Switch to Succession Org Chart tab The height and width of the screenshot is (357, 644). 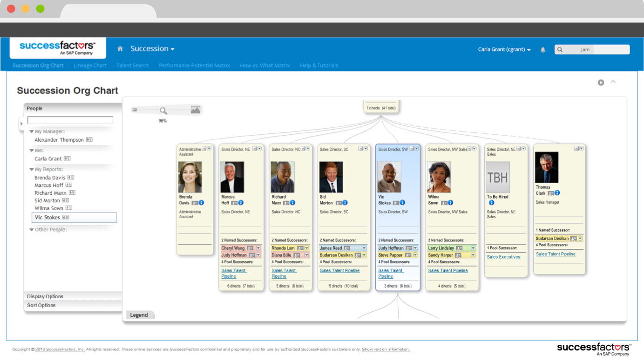pos(38,66)
